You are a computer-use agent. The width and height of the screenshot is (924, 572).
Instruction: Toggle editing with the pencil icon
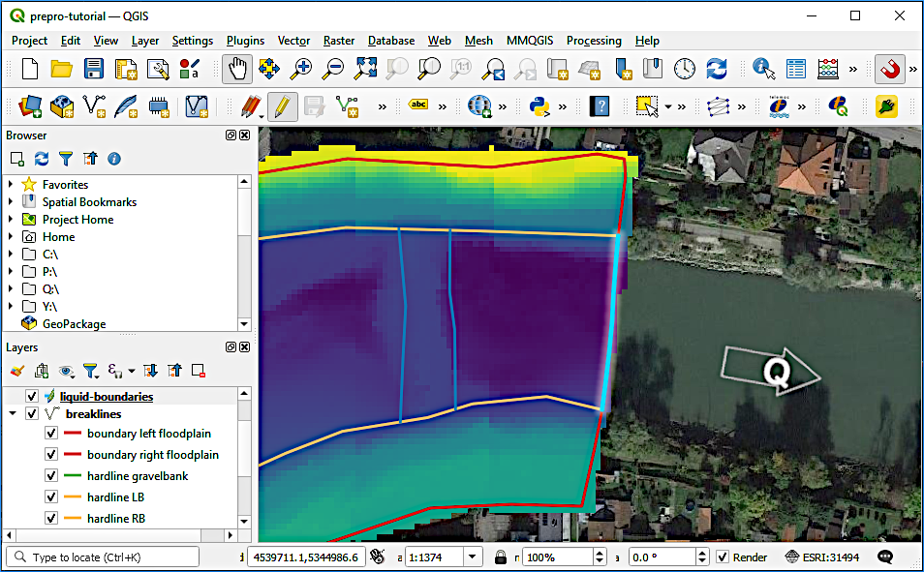coord(282,105)
